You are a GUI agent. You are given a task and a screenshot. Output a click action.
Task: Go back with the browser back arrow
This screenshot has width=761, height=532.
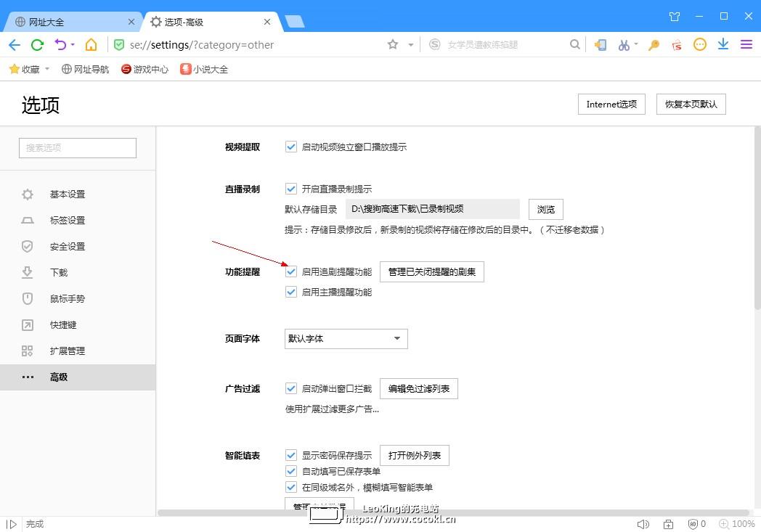(14, 45)
